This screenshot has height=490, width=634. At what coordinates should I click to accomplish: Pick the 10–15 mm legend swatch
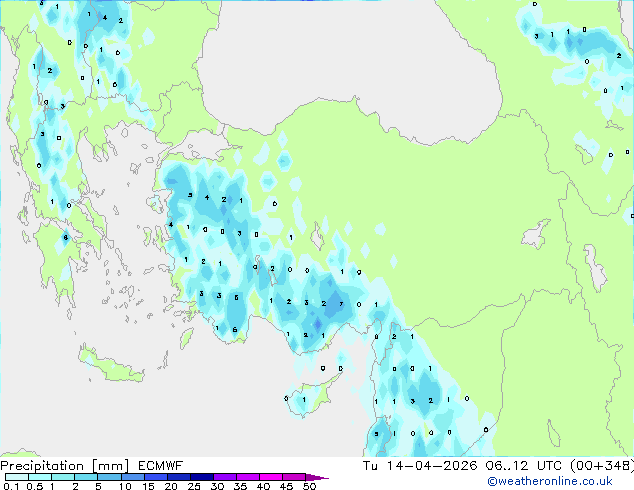(132, 477)
